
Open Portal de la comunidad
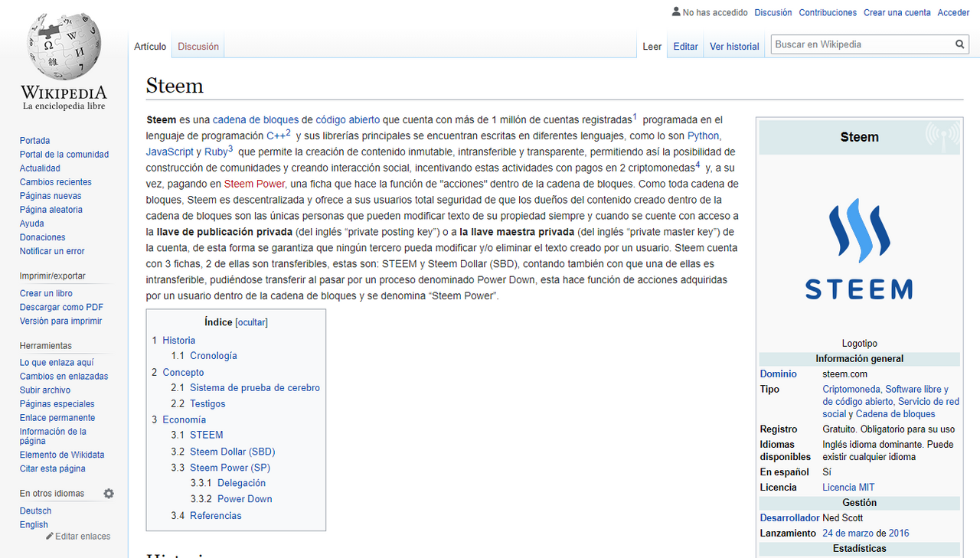point(64,155)
